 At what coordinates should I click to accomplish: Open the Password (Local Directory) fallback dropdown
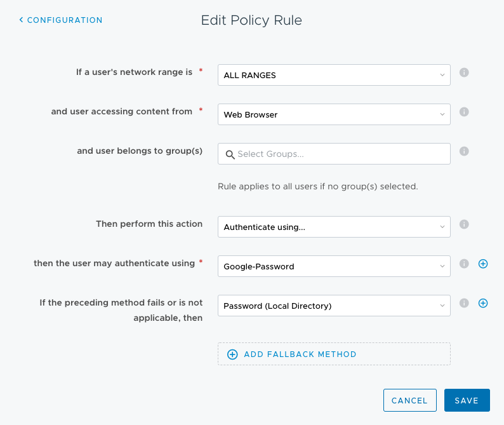click(334, 306)
